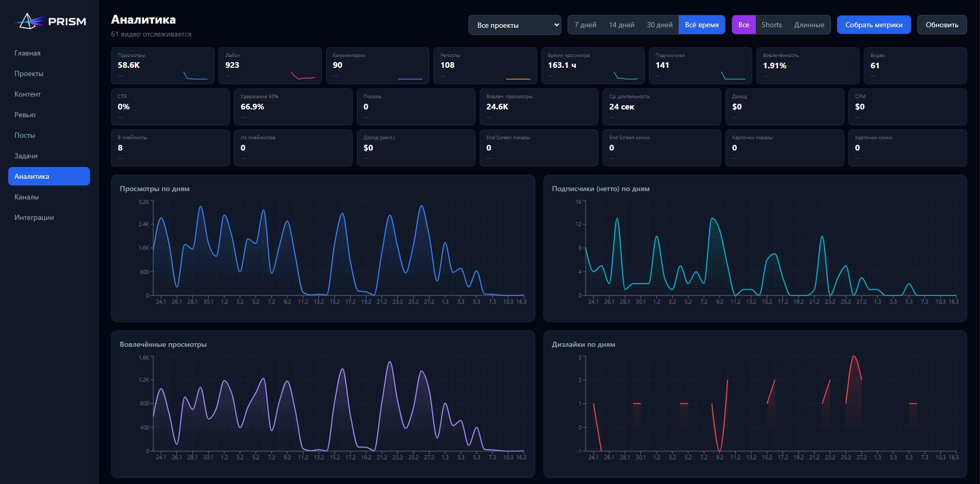Screen dimensions: 980x484
Task: Click the Обновить button
Action: click(942, 25)
